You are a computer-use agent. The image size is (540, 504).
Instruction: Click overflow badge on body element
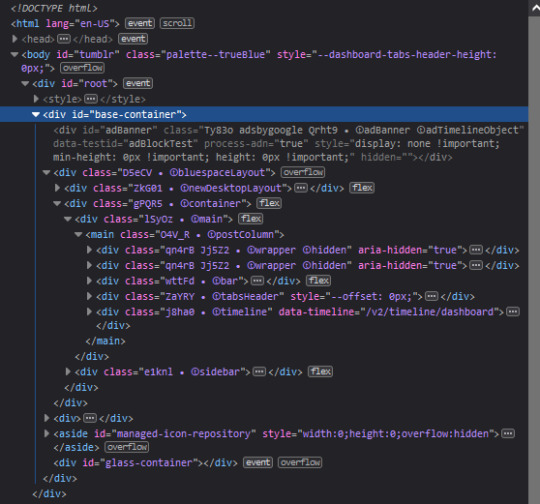83,68
